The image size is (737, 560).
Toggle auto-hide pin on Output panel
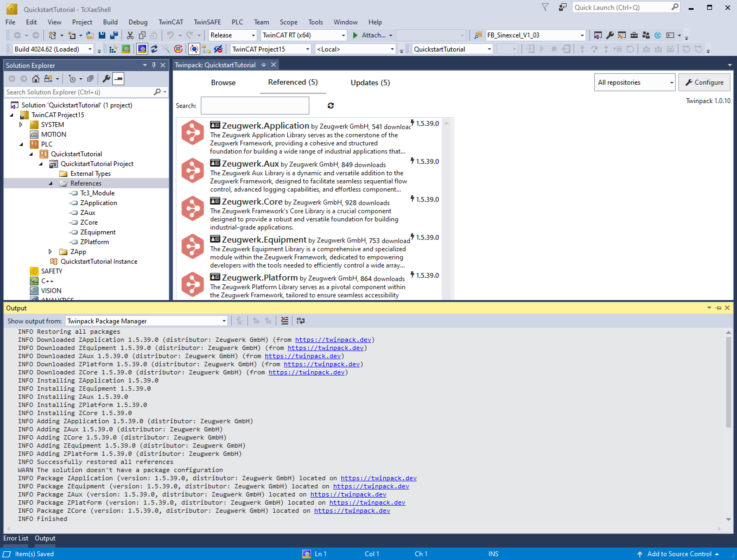718,308
